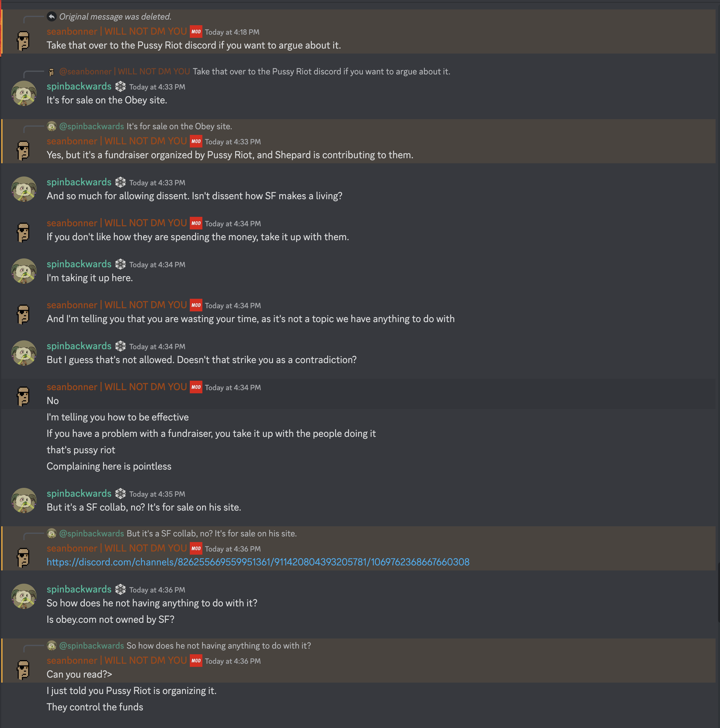Jump to replied message 'It's for sale on the Obey site'
The image size is (720, 728).
(179, 126)
